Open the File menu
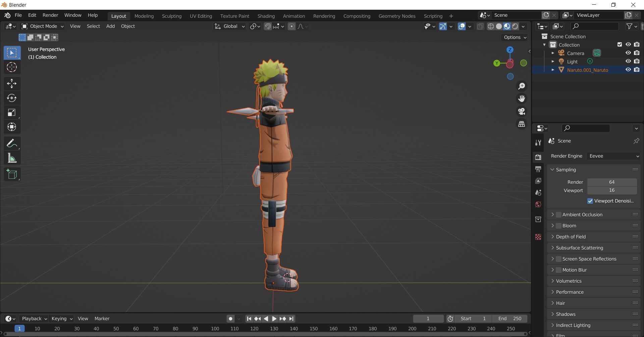Viewport: 644px width, 337px height. (18, 15)
